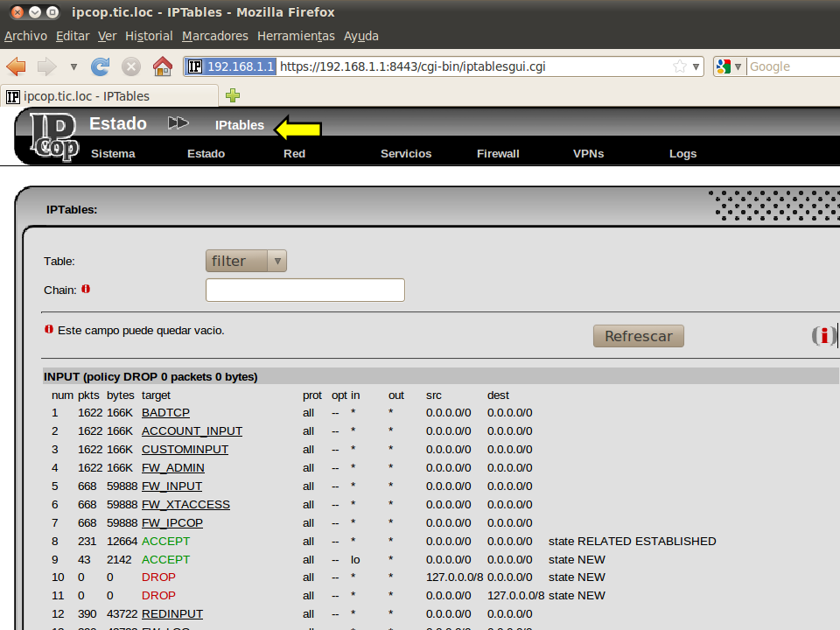
Task: Open the Marcadores menu
Action: click(x=215, y=36)
